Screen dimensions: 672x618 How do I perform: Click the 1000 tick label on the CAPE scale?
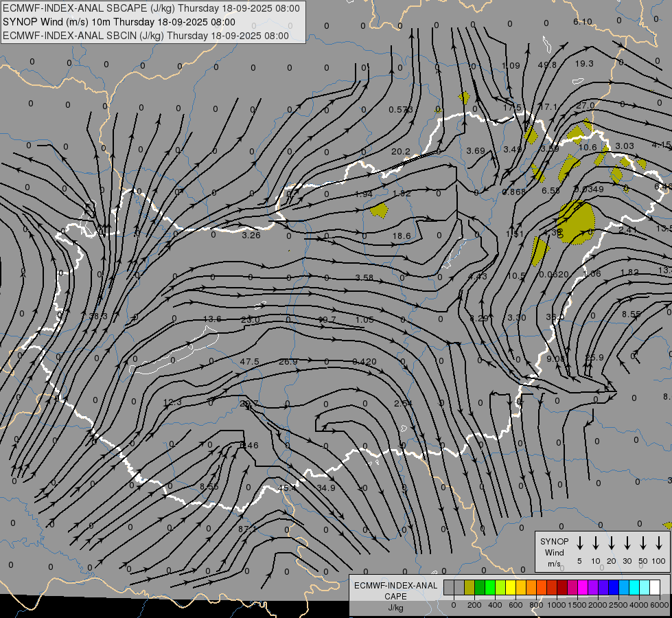(x=556, y=605)
